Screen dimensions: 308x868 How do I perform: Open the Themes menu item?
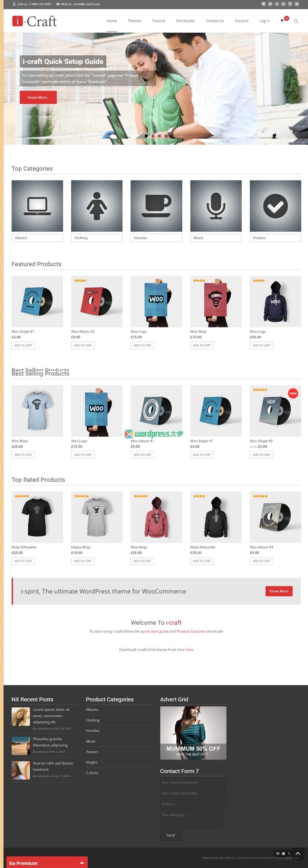tap(134, 21)
